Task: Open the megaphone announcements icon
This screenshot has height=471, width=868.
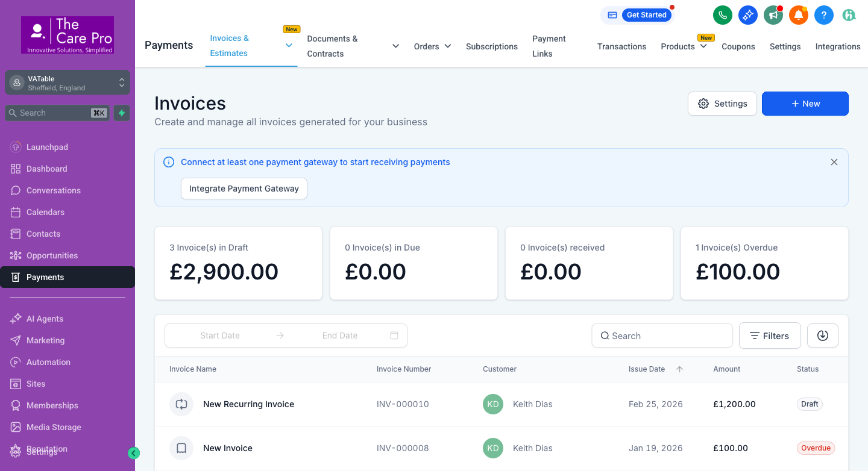Action: pyautogui.click(x=773, y=15)
